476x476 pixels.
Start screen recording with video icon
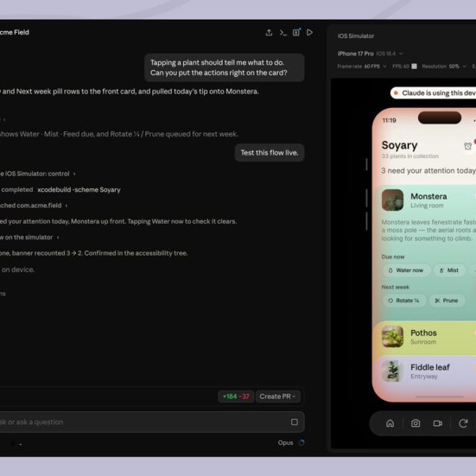(437, 423)
